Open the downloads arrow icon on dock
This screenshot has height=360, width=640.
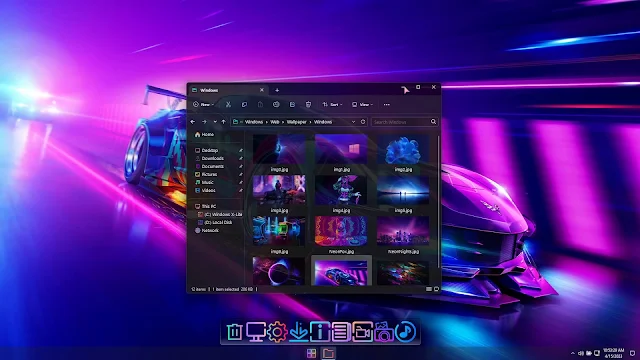click(x=298, y=331)
